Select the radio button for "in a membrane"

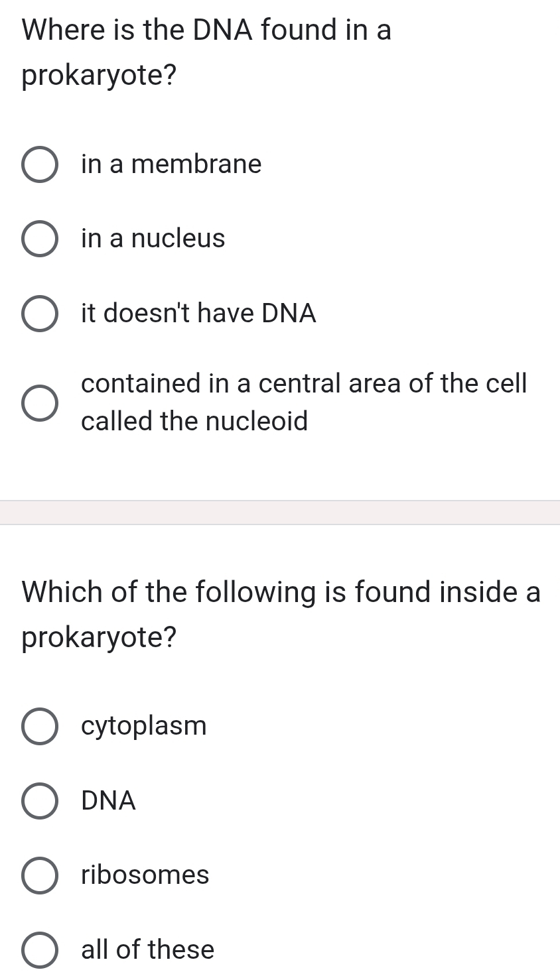pyautogui.click(x=40, y=165)
